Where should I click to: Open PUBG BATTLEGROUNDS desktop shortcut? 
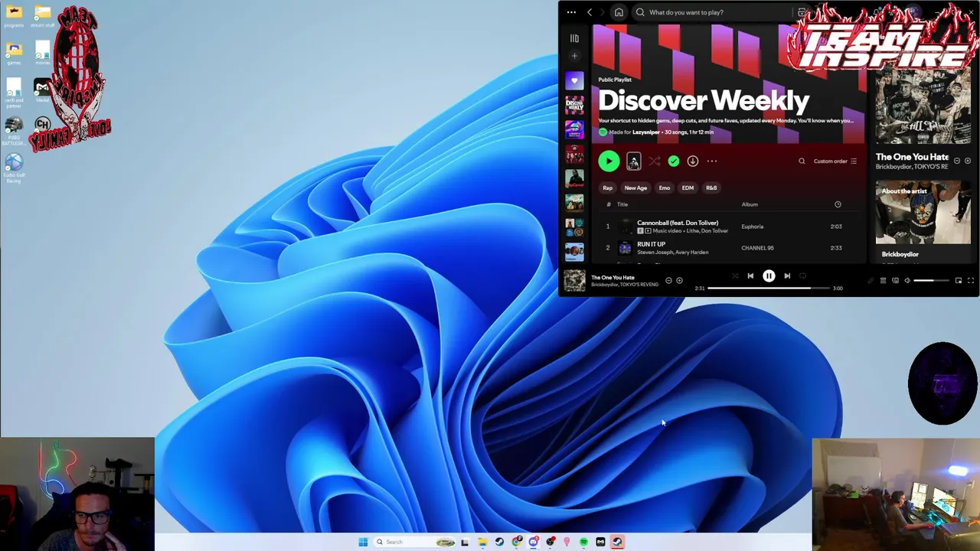coord(14,130)
